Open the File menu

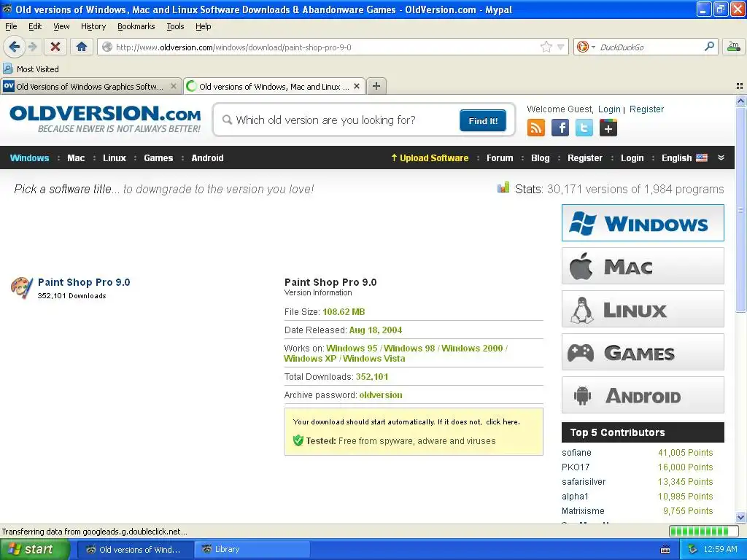(x=11, y=26)
